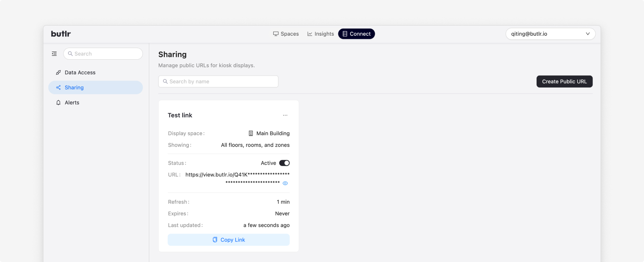Collapse the sidebar menu icon
This screenshot has width=644, height=262.
pyautogui.click(x=54, y=54)
